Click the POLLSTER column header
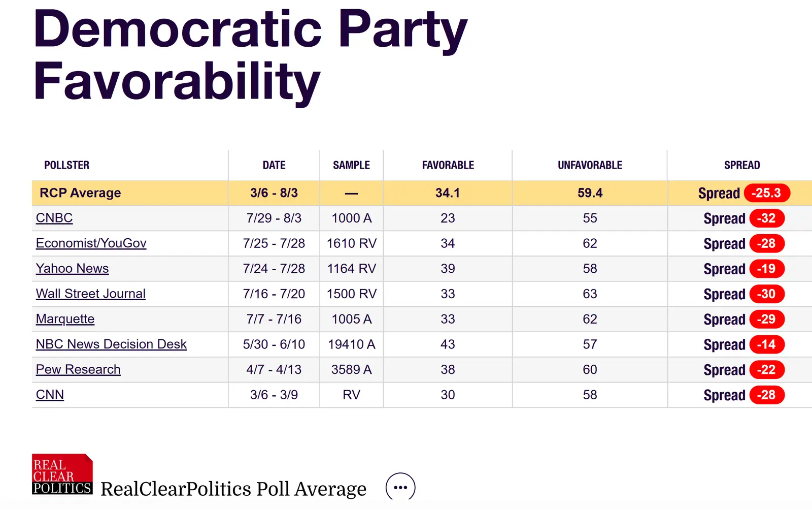 pyautogui.click(x=66, y=165)
